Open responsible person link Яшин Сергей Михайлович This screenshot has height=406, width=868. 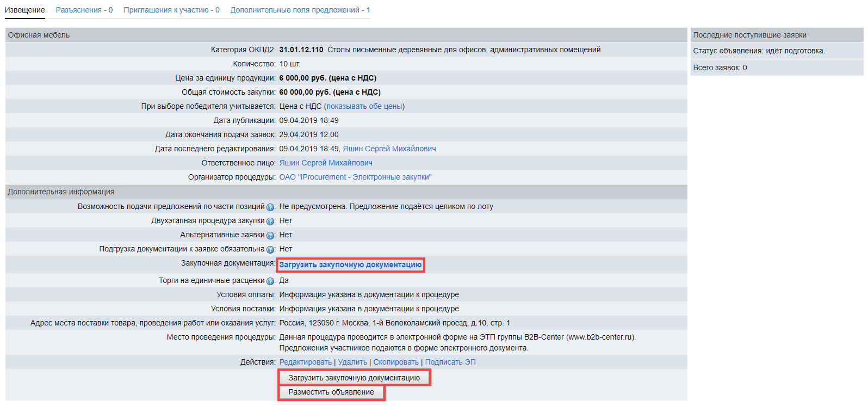coord(326,163)
